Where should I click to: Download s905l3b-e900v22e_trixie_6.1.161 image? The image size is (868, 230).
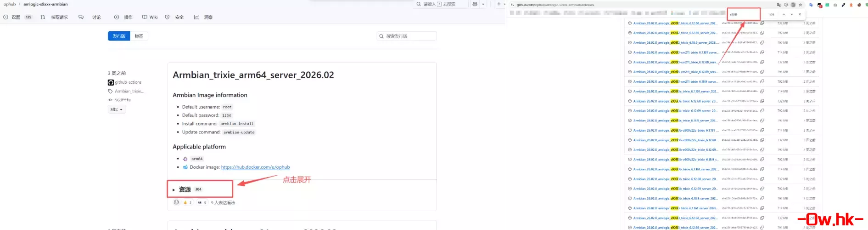(x=675, y=130)
